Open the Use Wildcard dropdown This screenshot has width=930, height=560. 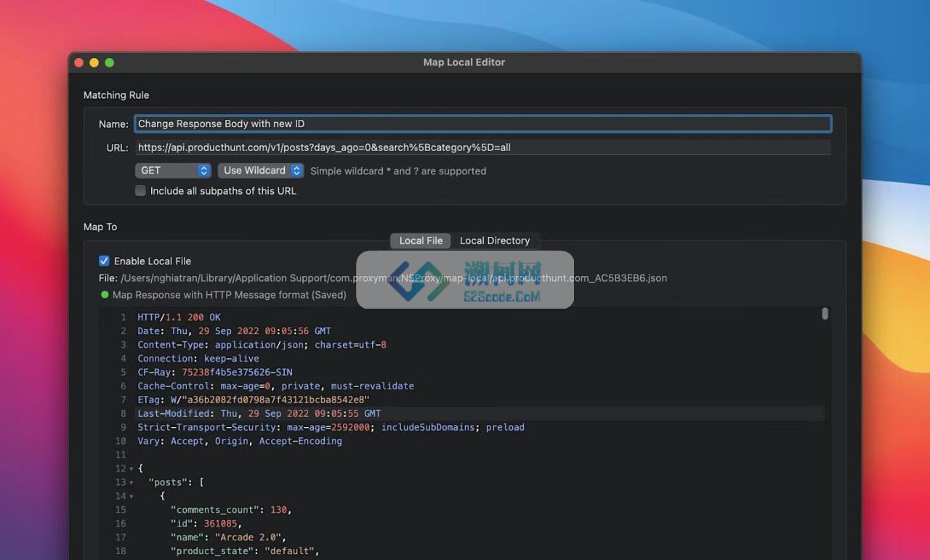261,171
